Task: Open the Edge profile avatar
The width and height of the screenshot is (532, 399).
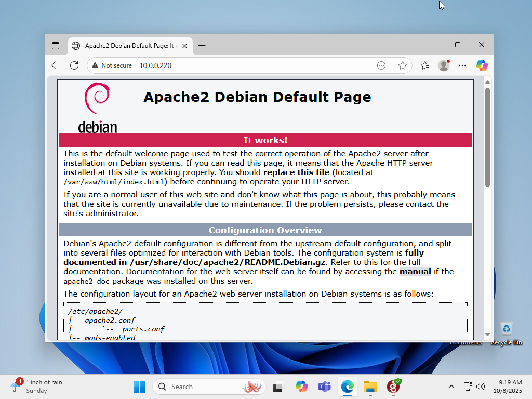Action: pos(444,65)
